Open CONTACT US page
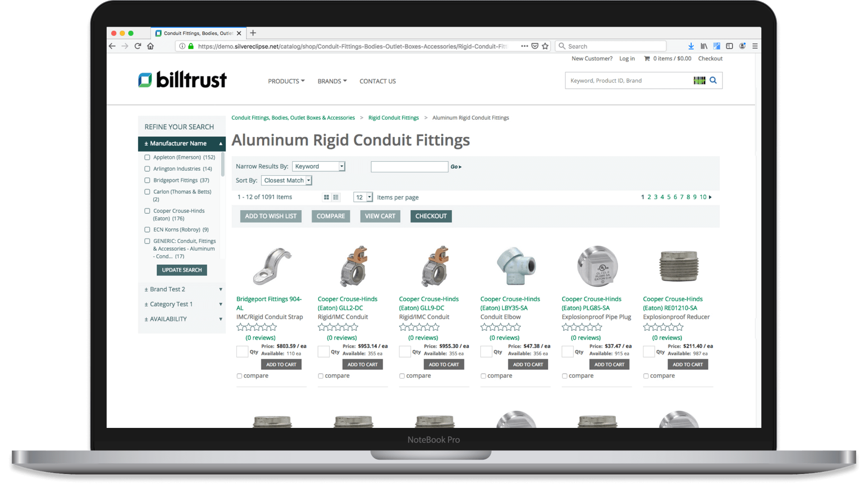 (x=377, y=81)
